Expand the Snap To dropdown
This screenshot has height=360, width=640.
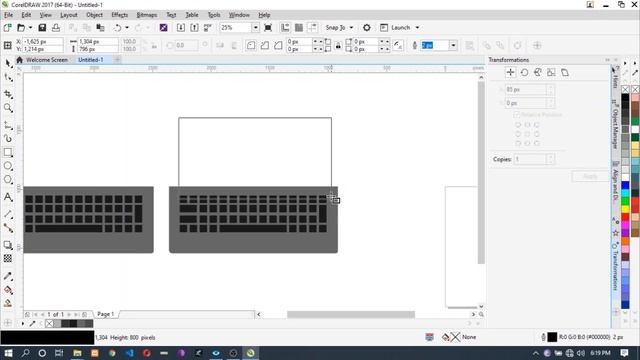[351, 27]
